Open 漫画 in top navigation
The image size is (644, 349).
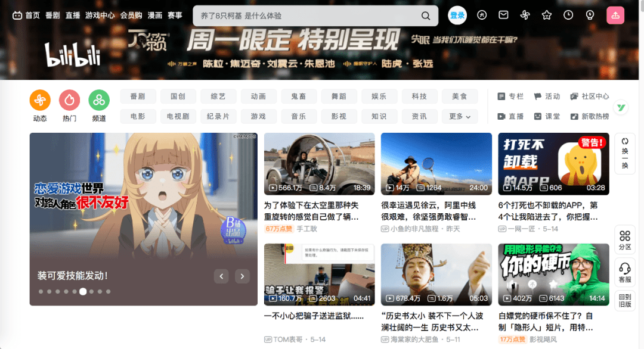pos(155,15)
